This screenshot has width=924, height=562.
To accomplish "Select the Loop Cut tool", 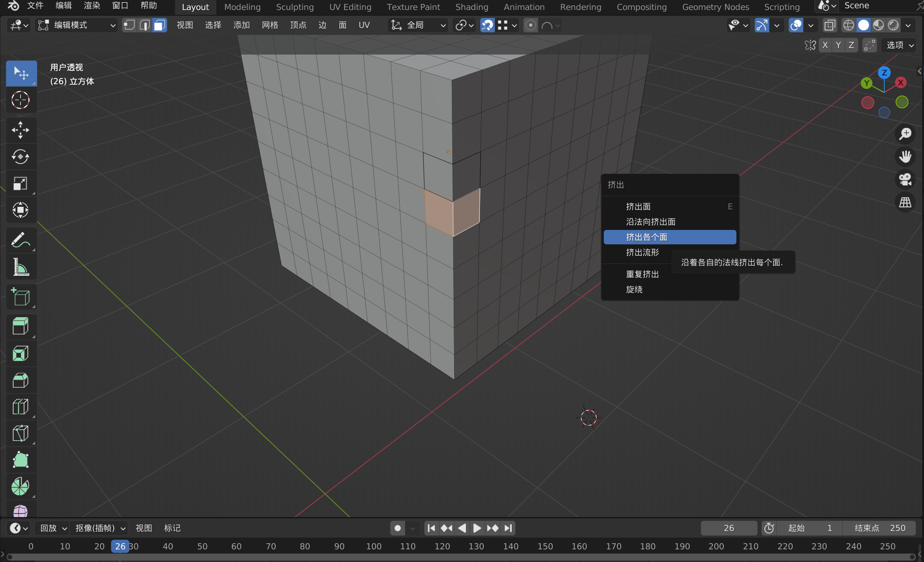I will click(x=21, y=407).
